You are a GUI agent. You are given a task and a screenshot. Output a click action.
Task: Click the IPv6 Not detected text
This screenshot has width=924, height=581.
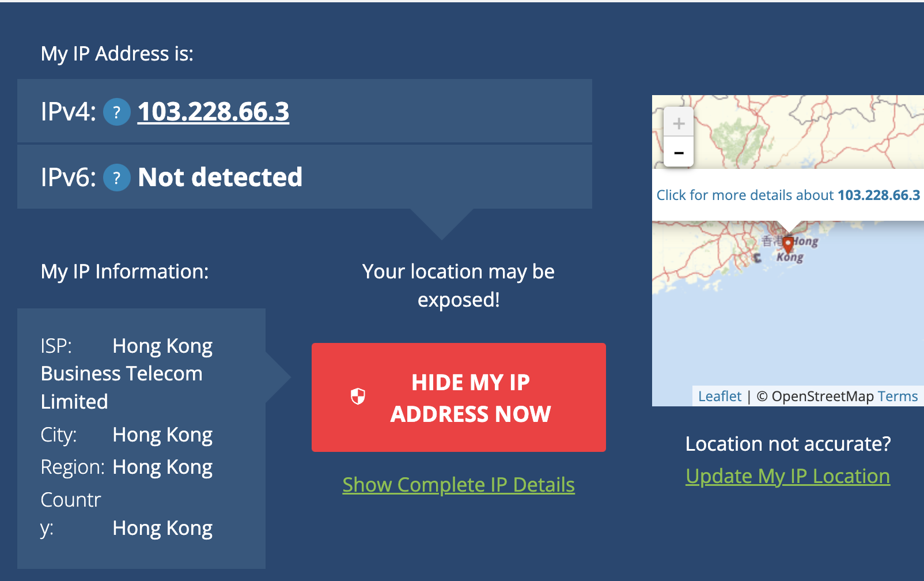coord(220,178)
